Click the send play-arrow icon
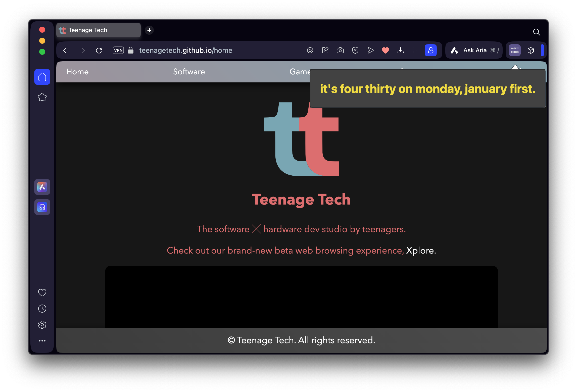Image resolution: width=577 pixels, height=392 pixels. click(x=370, y=50)
